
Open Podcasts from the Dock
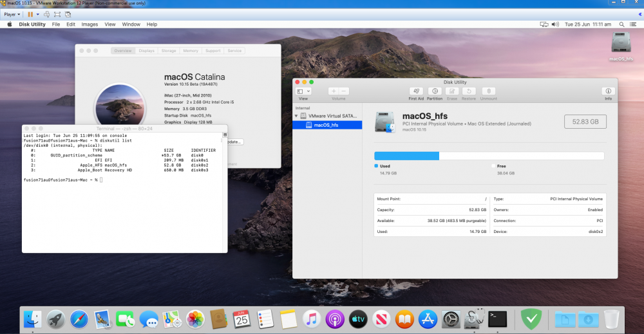tap(335, 319)
